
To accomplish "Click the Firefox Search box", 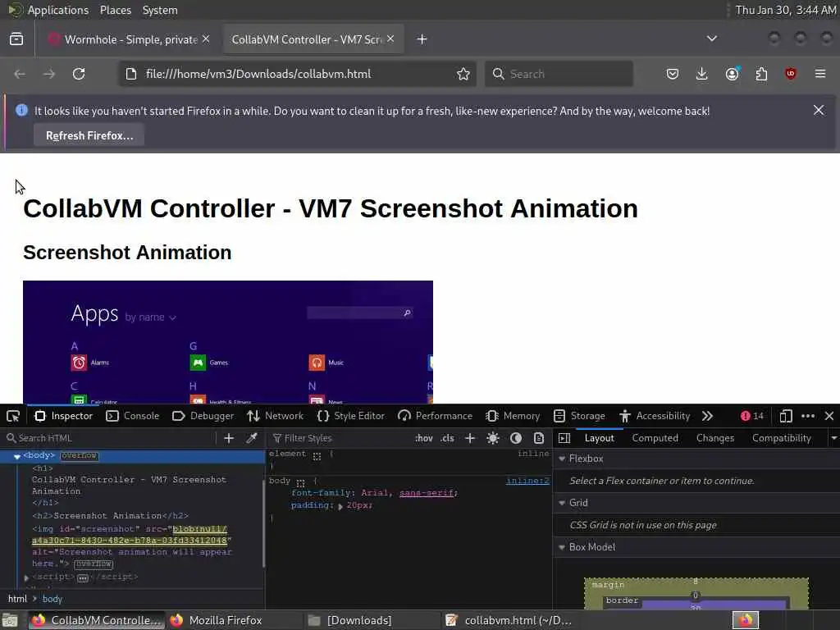I will click(x=559, y=74).
